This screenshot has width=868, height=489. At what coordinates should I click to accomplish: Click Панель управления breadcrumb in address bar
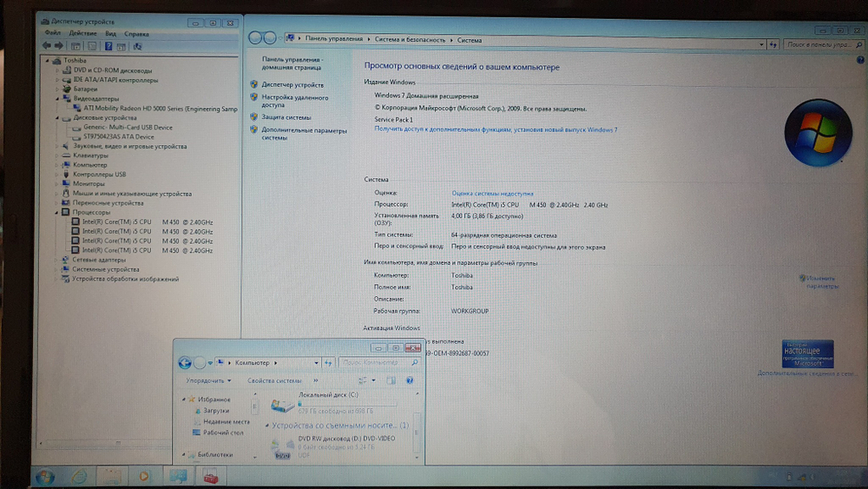tap(334, 39)
